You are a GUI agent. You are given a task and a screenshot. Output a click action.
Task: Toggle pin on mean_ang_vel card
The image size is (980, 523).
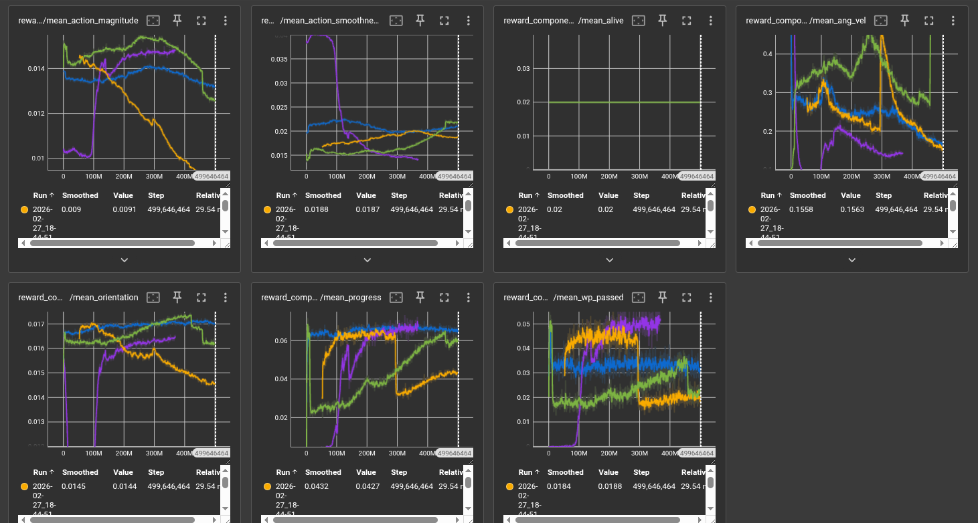(905, 21)
